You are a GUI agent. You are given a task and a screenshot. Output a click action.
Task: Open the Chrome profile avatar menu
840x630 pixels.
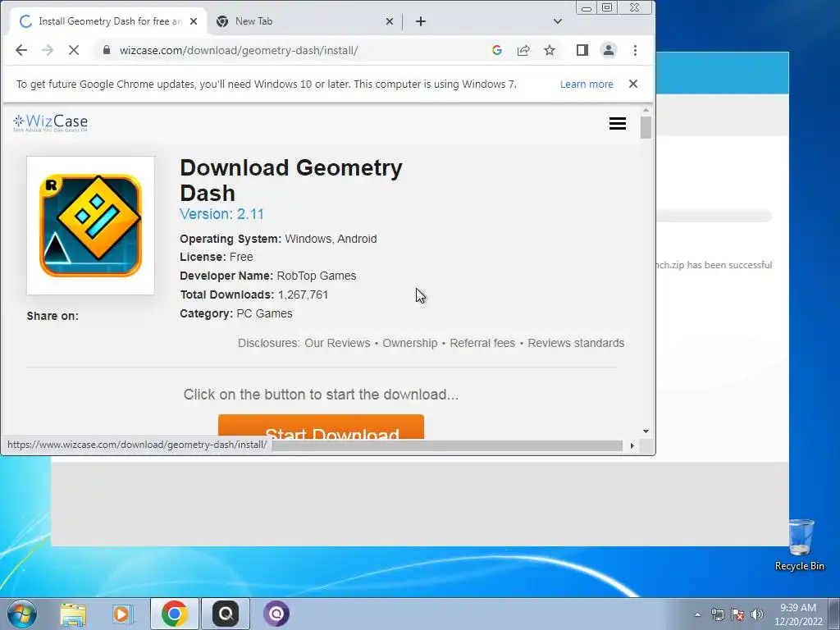point(609,50)
